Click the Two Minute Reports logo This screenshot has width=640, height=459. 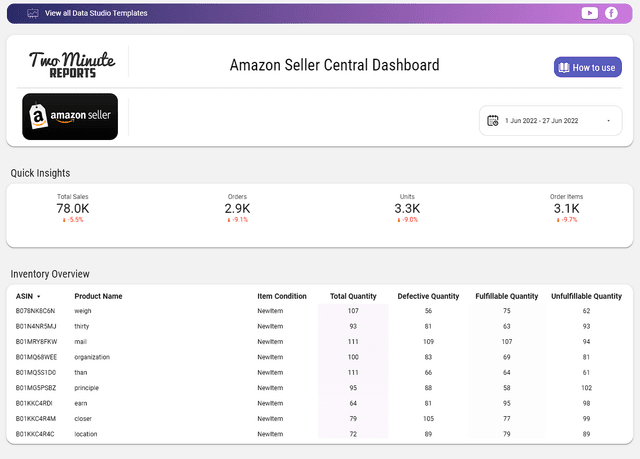tap(72, 64)
